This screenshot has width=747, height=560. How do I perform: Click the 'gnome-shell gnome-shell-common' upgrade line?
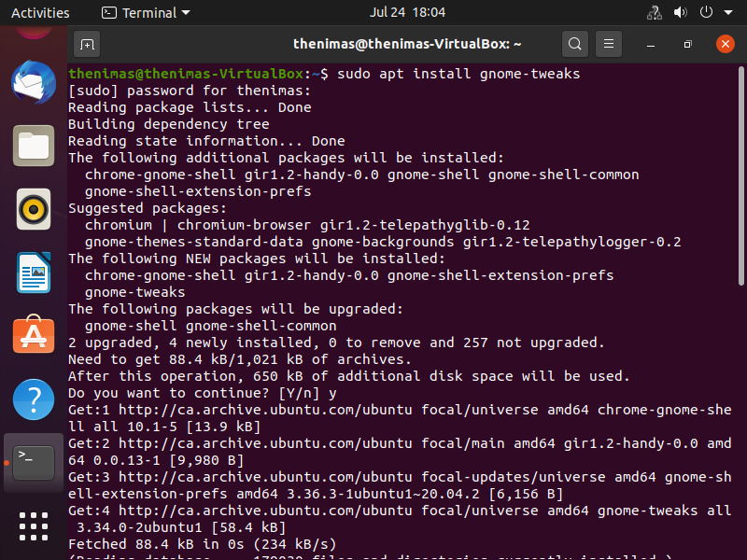[211, 326]
